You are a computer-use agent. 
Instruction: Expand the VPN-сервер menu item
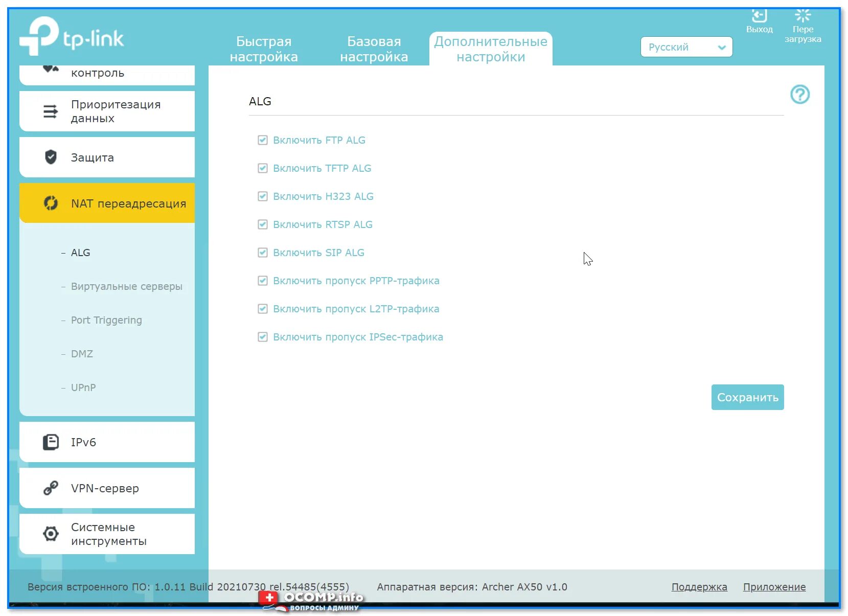coord(107,488)
